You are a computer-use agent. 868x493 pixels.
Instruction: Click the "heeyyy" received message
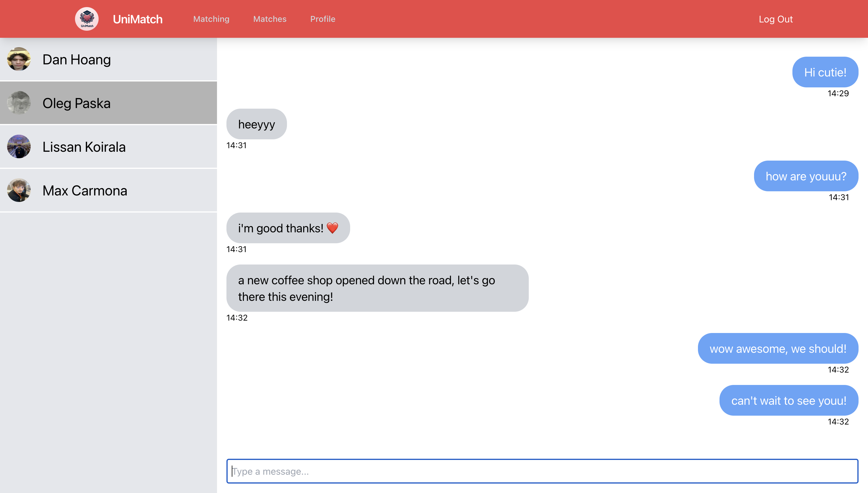coord(256,124)
